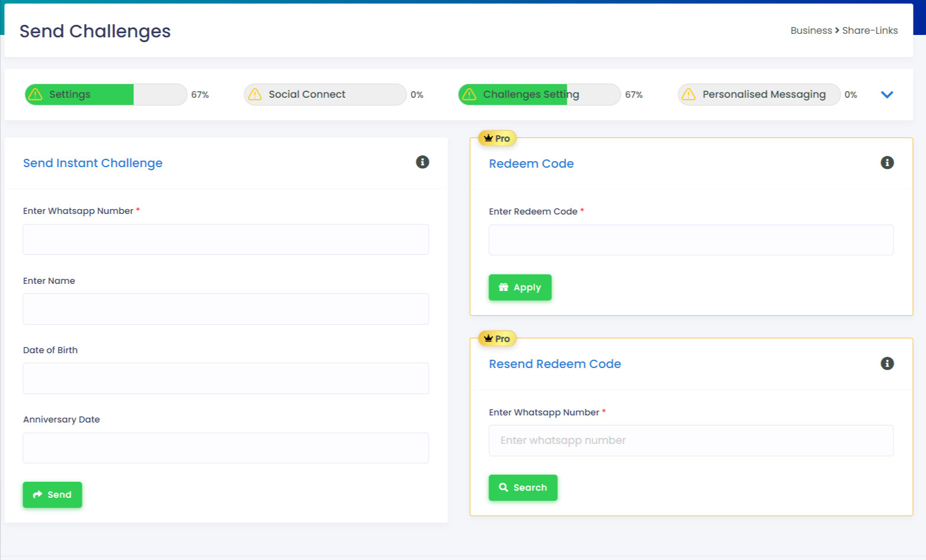Click warning icon on Settings progress bar
The width and height of the screenshot is (926, 560).
coord(36,94)
